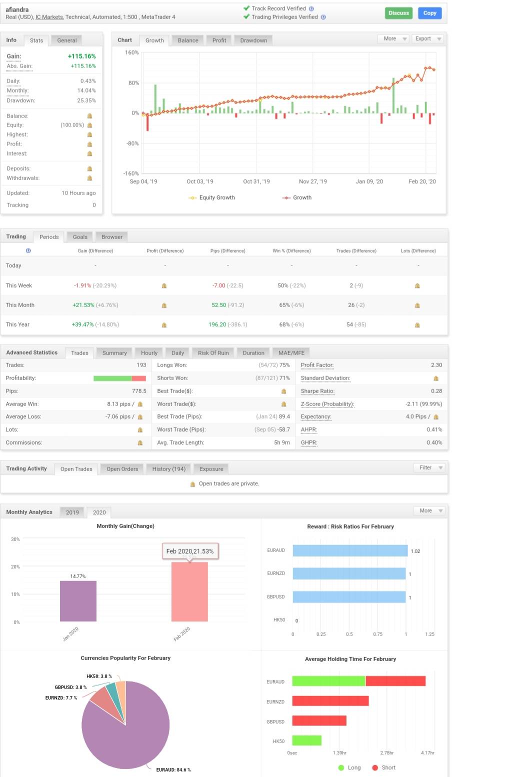Open the Exposure tab
The width and height of the screenshot is (532, 777).
coord(211,469)
